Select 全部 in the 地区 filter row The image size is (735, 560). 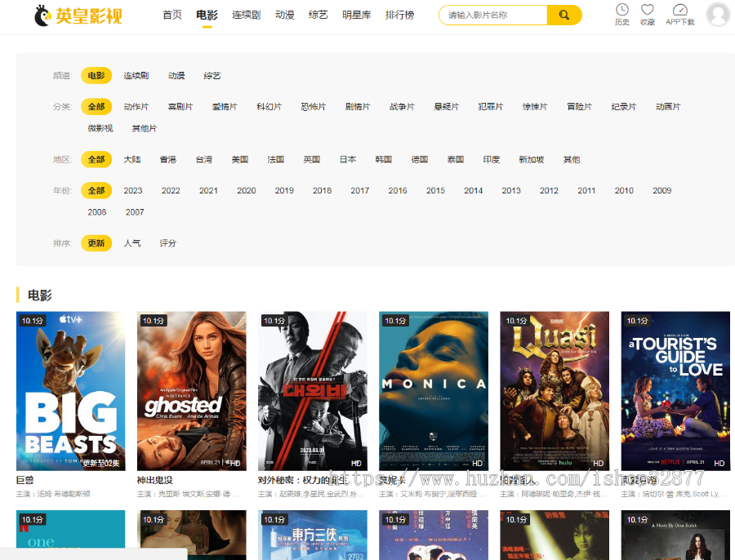(x=96, y=159)
